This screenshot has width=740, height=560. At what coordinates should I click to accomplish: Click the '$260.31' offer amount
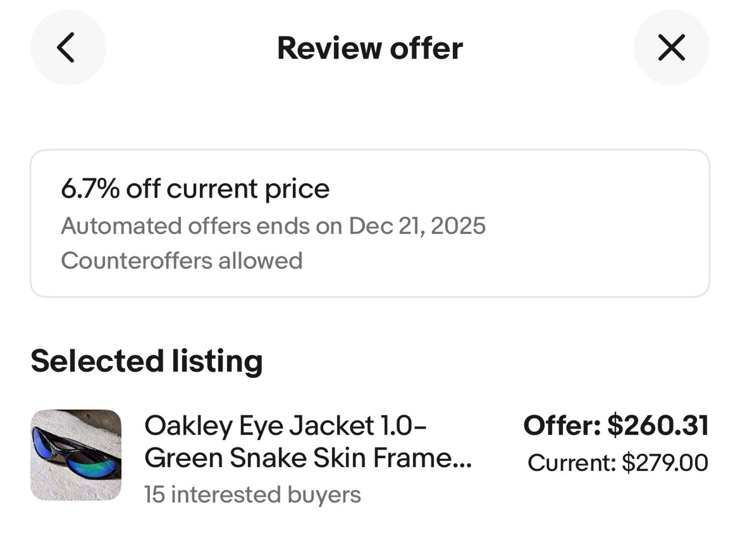click(657, 425)
